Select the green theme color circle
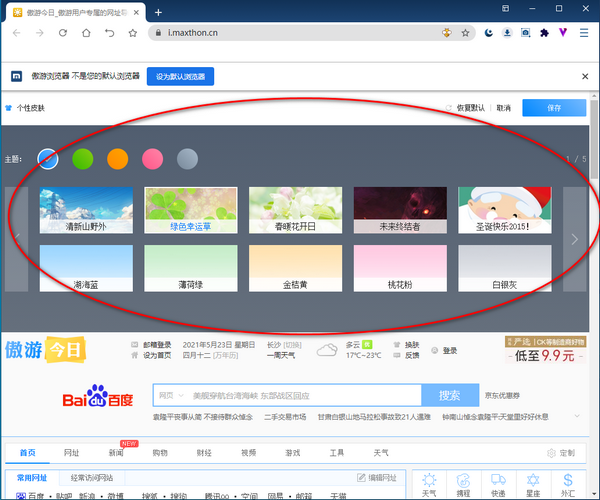The image size is (600, 500). click(83, 158)
